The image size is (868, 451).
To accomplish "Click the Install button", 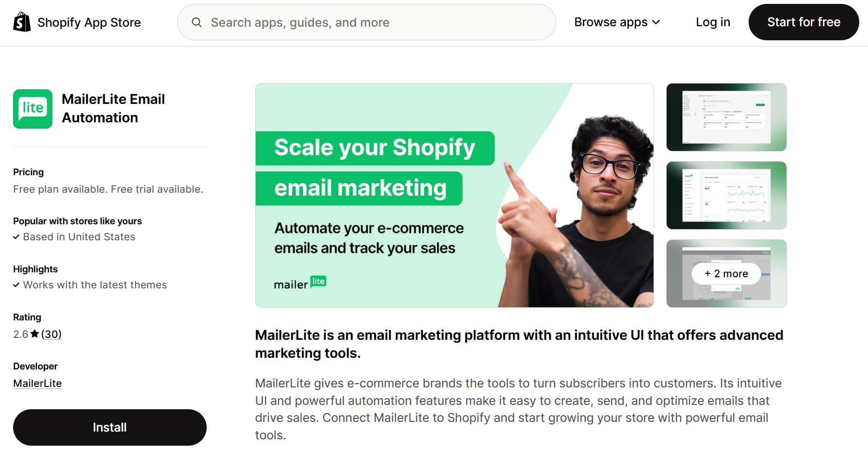I will (x=109, y=427).
